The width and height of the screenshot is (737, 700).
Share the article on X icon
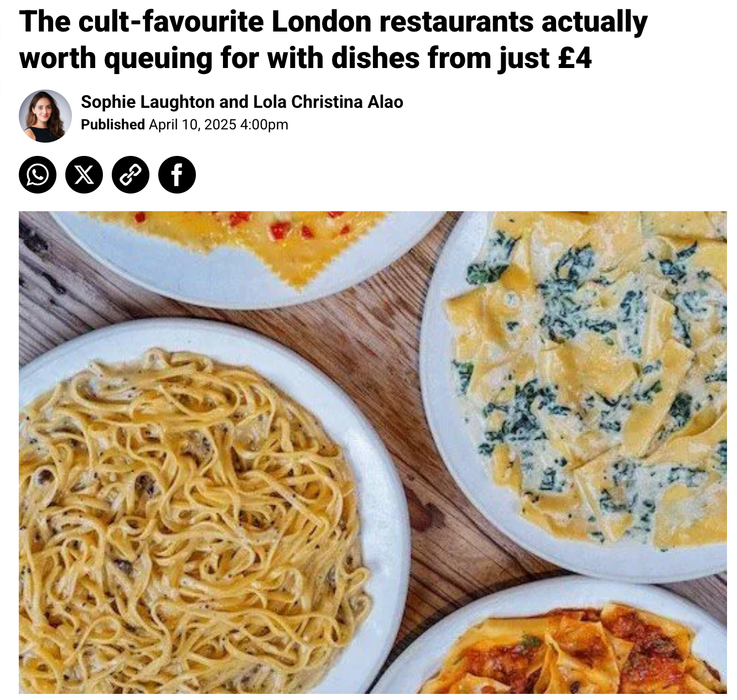pyautogui.click(x=84, y=175)
